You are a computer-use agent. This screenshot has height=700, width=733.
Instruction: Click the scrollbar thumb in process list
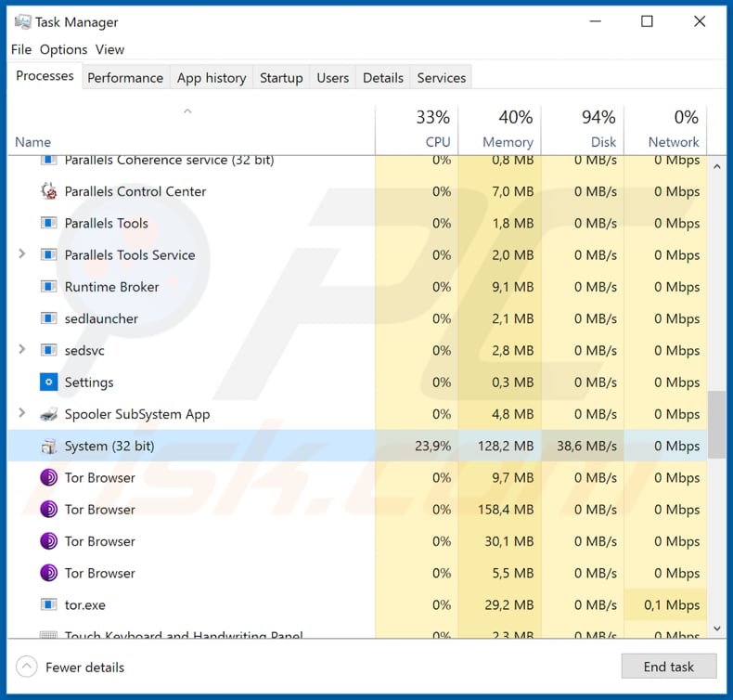[716, 424]
